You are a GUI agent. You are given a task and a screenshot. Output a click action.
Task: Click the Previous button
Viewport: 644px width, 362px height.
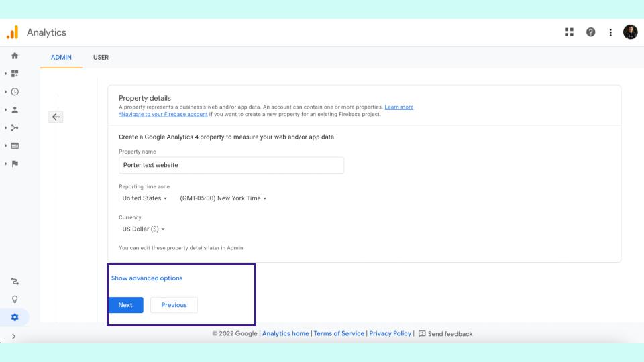pos(174,305)
